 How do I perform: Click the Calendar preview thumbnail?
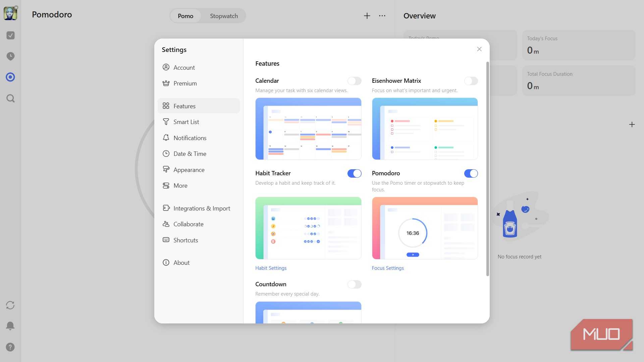tap(308, 129)
